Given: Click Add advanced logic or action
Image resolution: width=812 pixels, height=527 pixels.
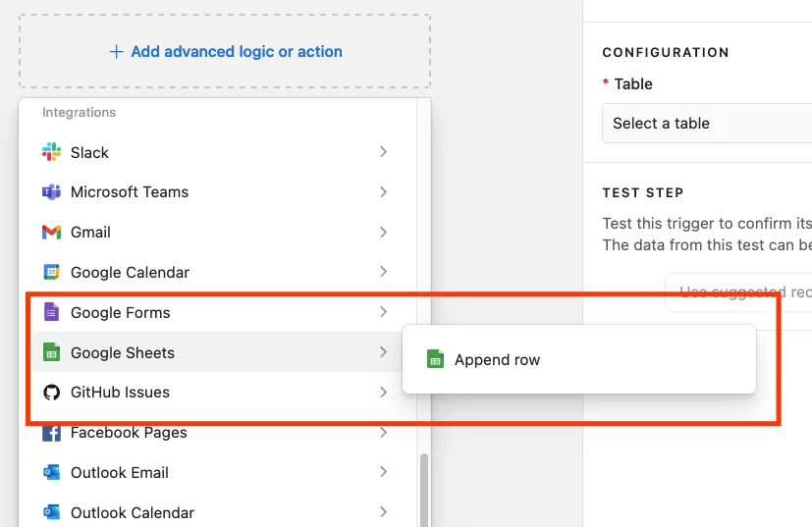Looking at the screenshot, I should [x=225, y=52].
